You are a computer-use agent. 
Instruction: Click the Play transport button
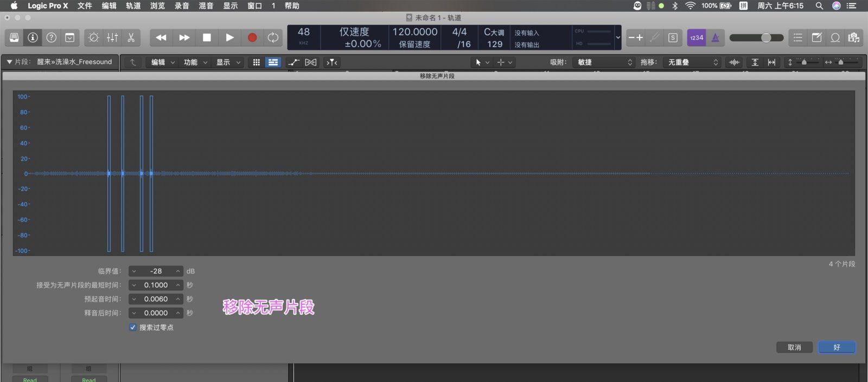(x=229, y=37)
